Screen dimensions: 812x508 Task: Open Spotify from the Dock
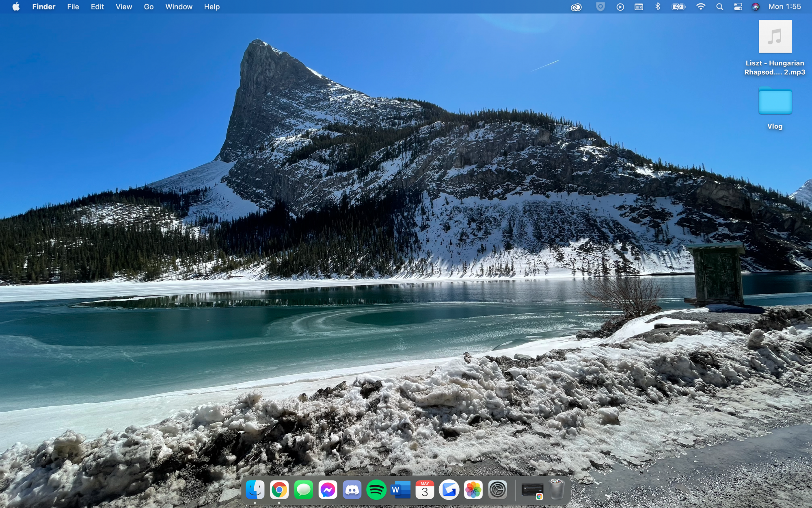376,490
